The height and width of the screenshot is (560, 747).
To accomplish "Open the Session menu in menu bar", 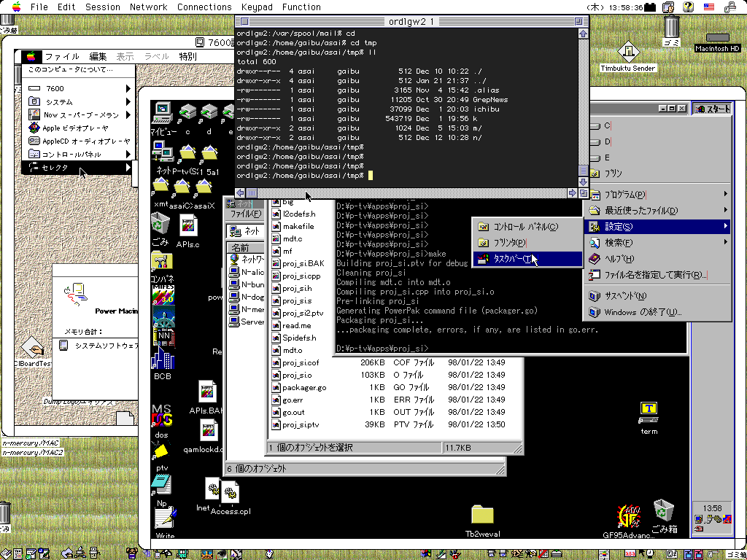I will click(103, 7).
